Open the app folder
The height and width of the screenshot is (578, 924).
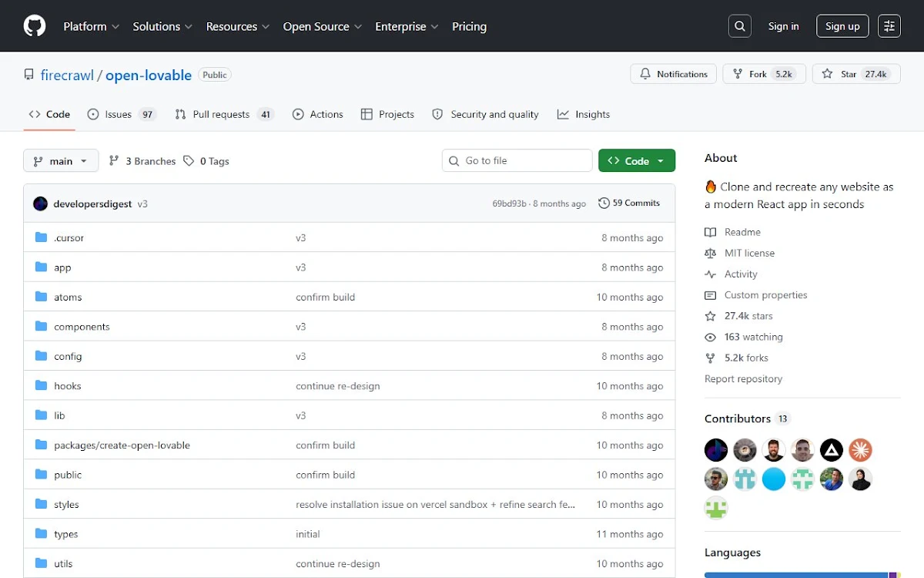point(62,267)
